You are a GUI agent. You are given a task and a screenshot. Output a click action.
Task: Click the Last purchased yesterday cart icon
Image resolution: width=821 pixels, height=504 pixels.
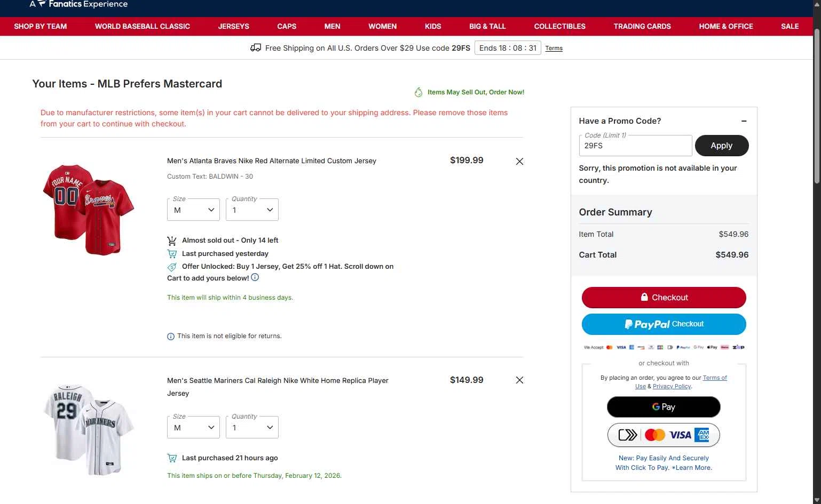pos(172,254)
